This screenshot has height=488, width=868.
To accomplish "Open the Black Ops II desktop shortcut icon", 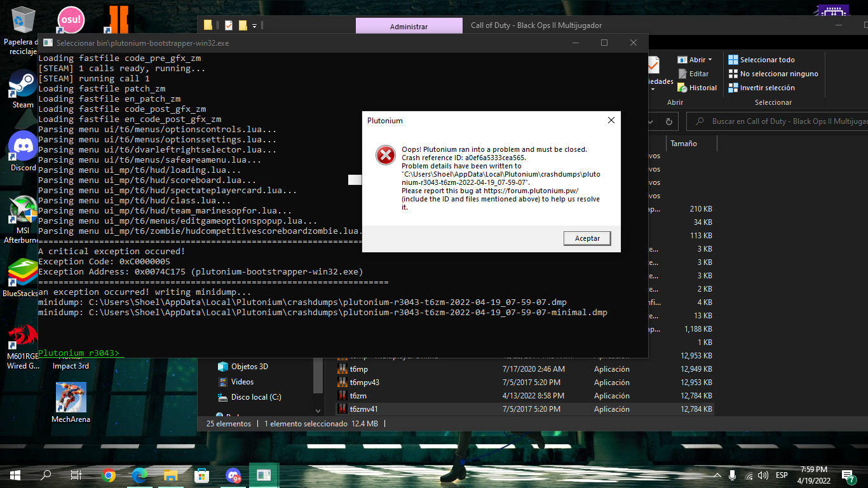I will point(118,19).
